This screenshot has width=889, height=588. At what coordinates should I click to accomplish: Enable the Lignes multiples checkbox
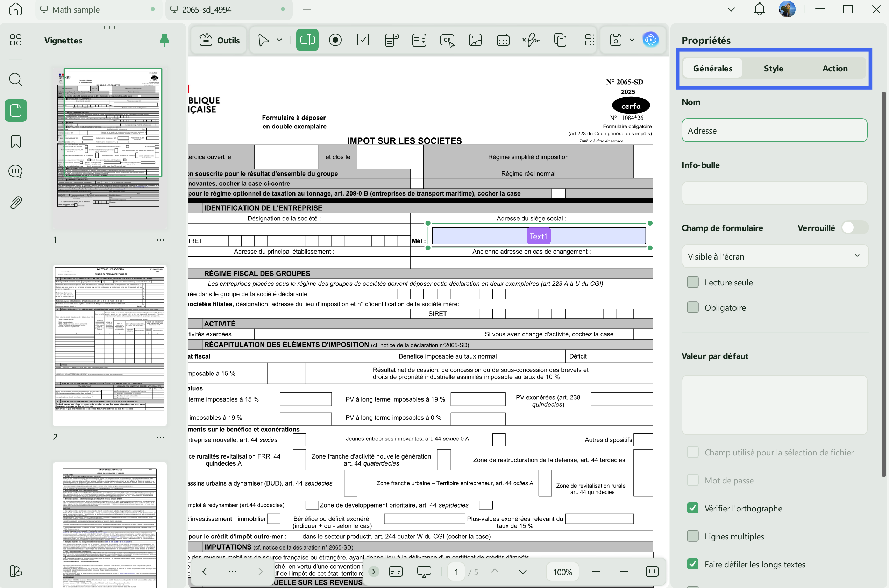(x=692, y=536)
